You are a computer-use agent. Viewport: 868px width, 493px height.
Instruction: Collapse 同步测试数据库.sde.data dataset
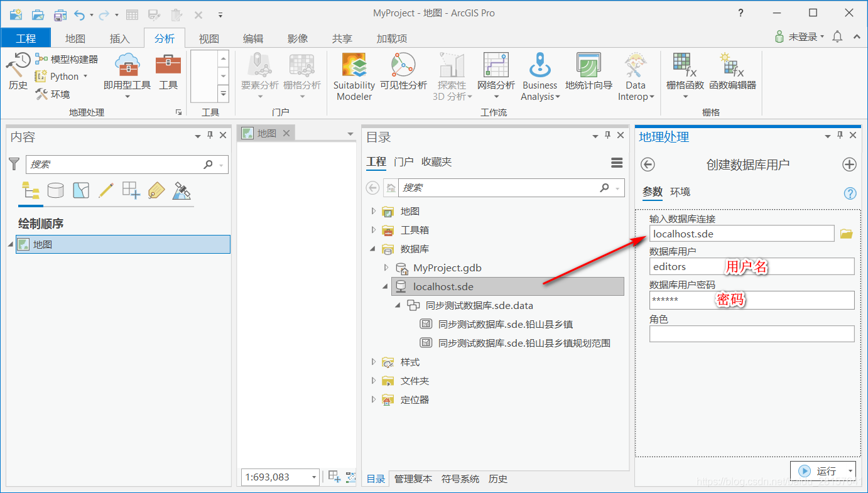[398, 306]
